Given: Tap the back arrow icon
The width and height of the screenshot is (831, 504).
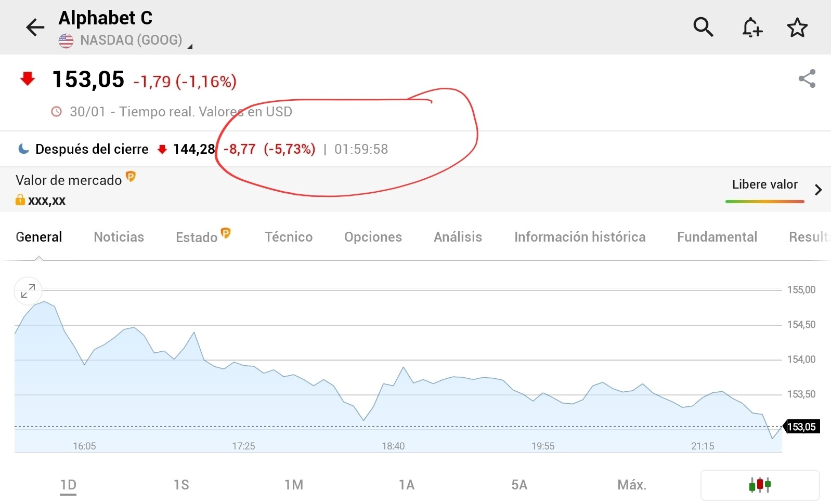Looking at the screenshot, I should tap(35, 27).
